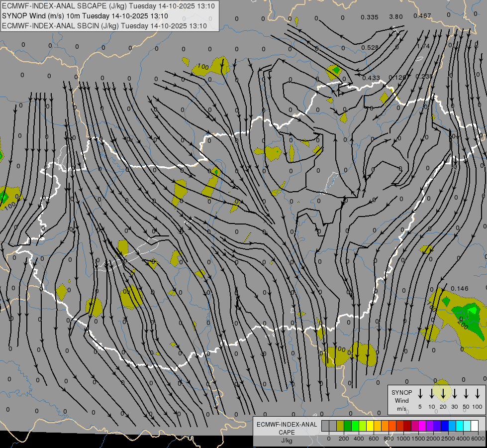Pick the pure yellow CAPE scale swatch
487x448 pixels.
tap(370, 426)
